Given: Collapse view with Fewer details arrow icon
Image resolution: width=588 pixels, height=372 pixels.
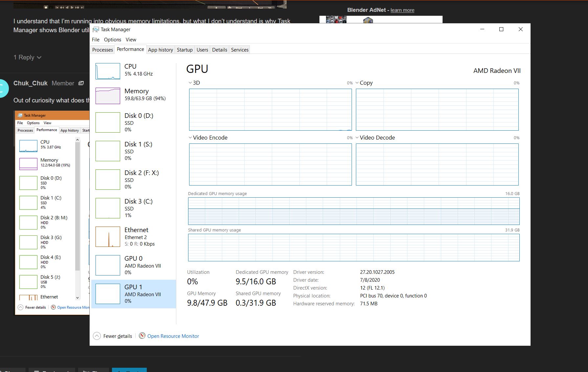Looking at the screenshot, I should [97, 336].
